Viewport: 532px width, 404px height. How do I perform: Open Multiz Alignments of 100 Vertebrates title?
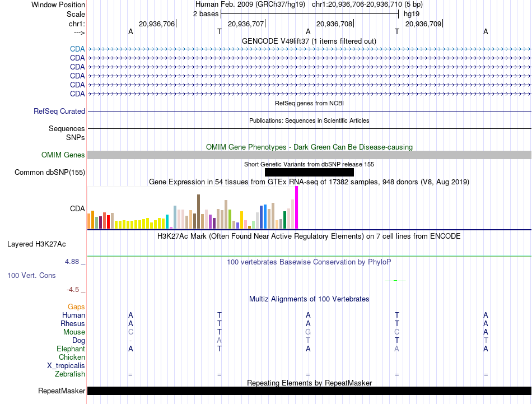point(309,299)
